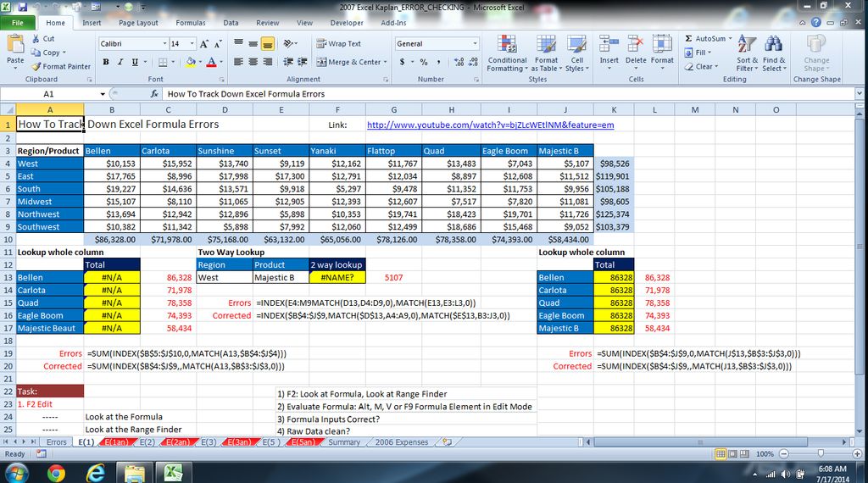This screenshot has height=483, width=868.
Task: Click the Format cells icon
Action: 662,44
